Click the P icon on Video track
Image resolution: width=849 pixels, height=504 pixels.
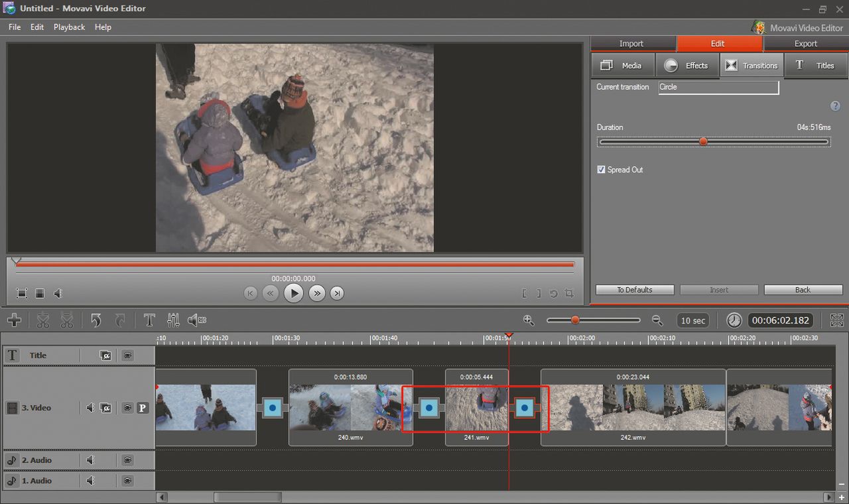pyautogui.click(x=142, y=408)
